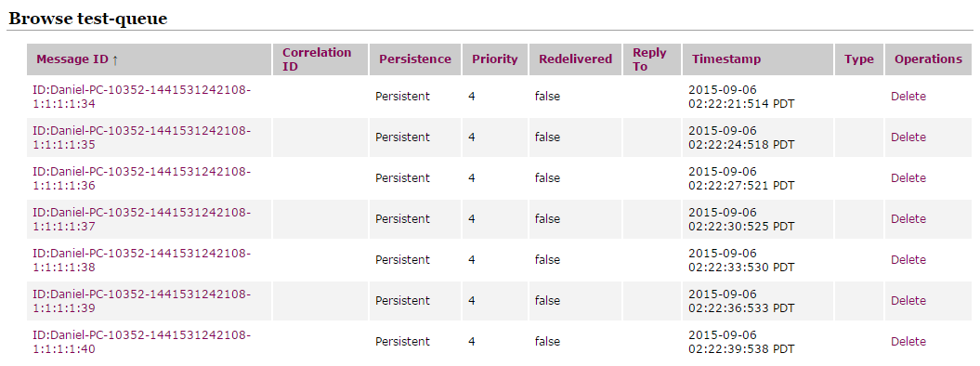Open message ID ending in 1:1:1:1:40
Viewport: 980px width, 366px height.
coord(141,342)
